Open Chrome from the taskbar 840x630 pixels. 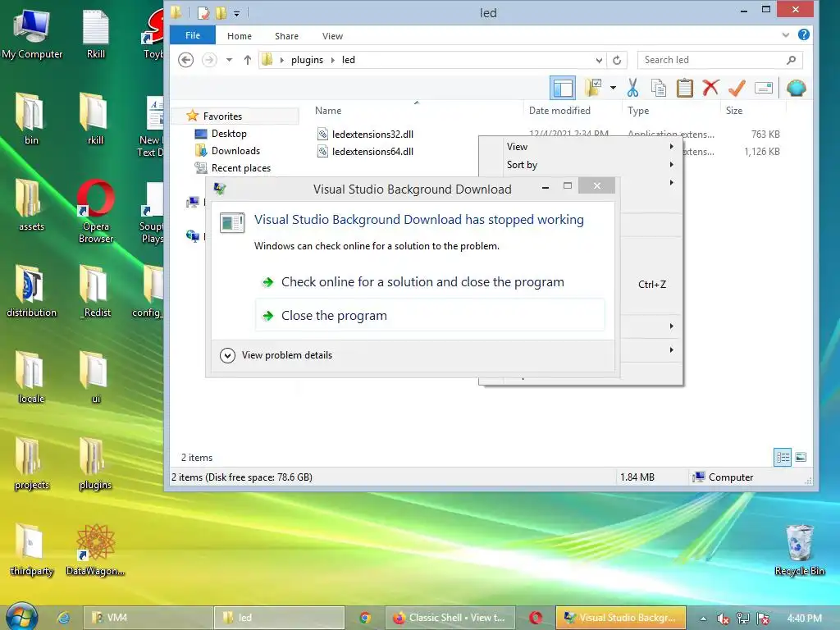(365, 618)
